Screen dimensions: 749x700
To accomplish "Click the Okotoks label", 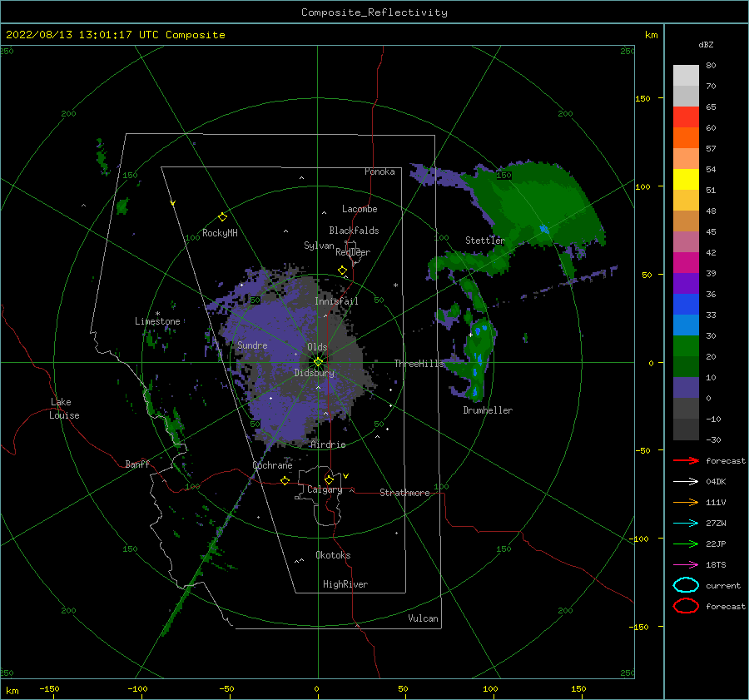I will (333, 555).
